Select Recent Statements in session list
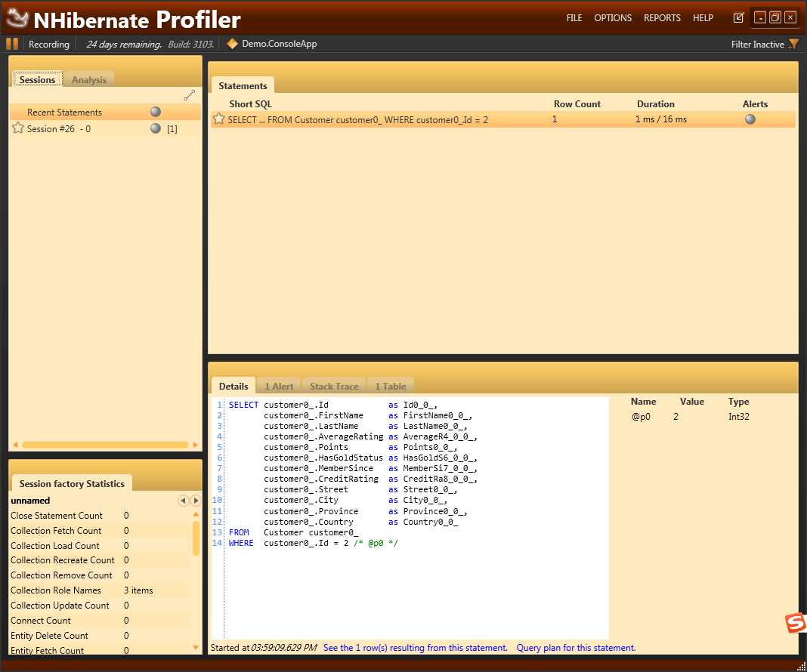 pyautogui.click(x=105, y=112)
